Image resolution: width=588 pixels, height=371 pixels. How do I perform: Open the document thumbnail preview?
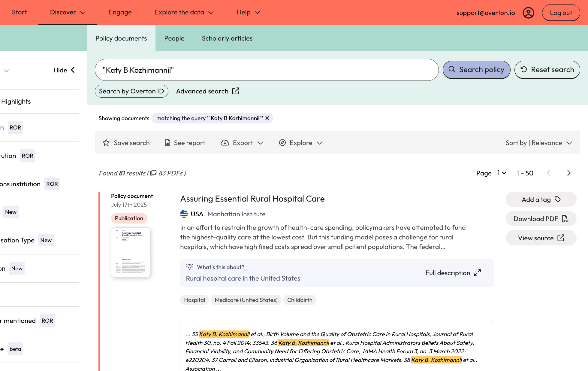(131, 252)
